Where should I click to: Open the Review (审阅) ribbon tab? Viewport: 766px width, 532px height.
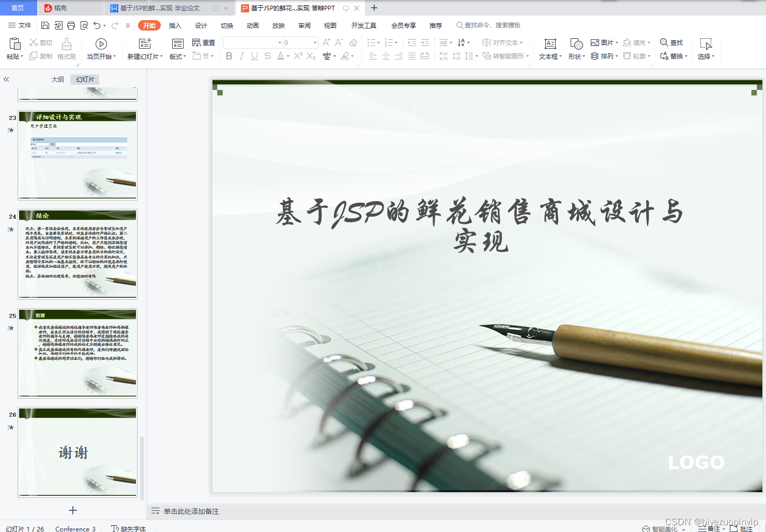pos(304,25)
